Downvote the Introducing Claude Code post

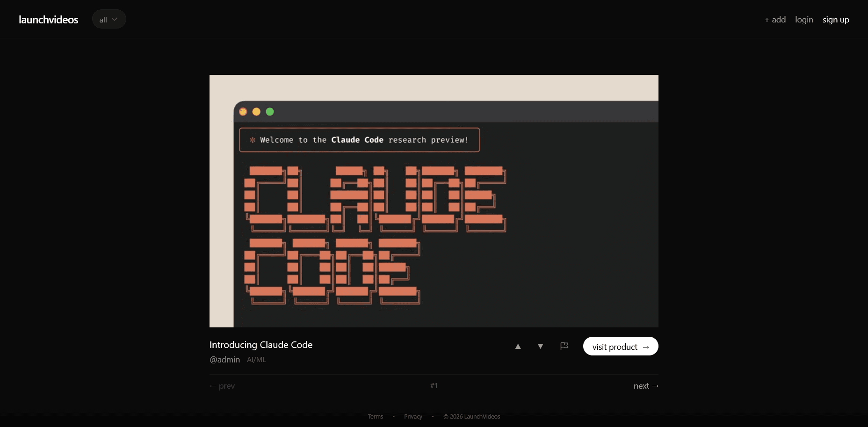point(540,347)
